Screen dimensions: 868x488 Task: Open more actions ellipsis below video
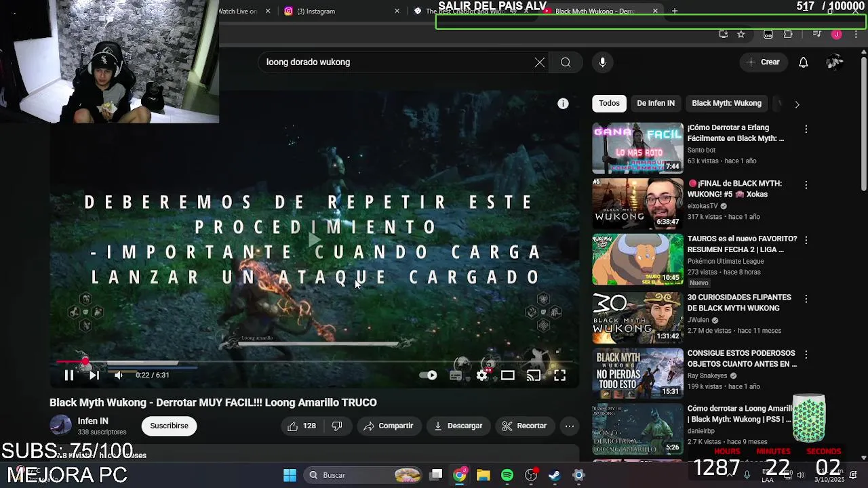570,426
